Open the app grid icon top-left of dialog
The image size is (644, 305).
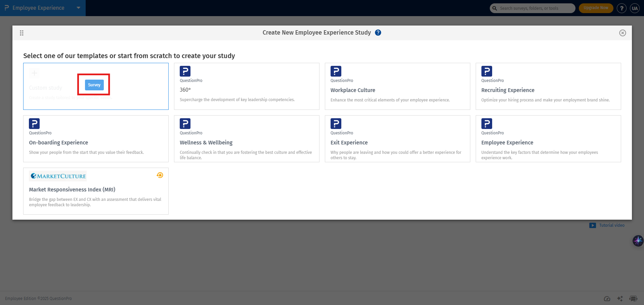point(22,33)
